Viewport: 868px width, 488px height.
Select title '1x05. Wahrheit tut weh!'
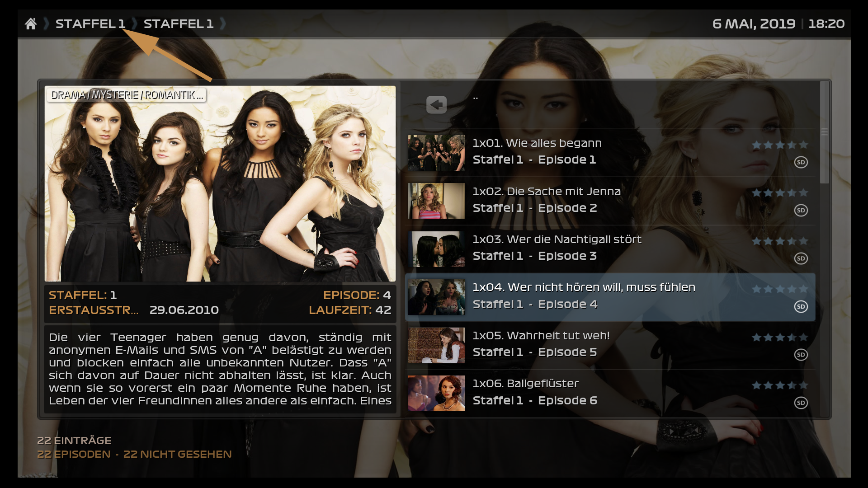(x=541, y=336)
